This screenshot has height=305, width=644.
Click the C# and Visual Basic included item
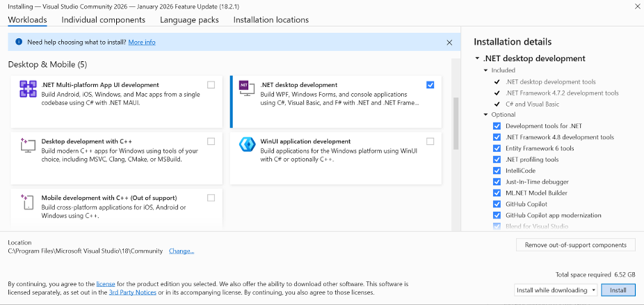click(532, 104)
